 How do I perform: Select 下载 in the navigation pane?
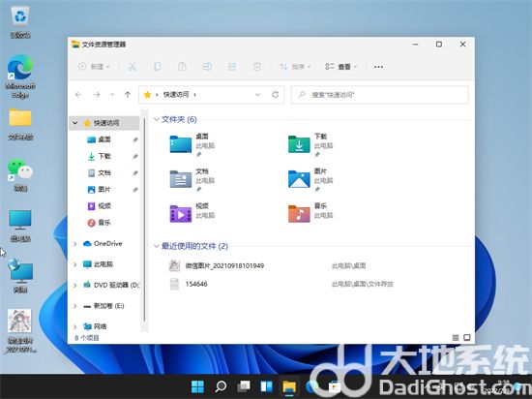coord(104,156)
